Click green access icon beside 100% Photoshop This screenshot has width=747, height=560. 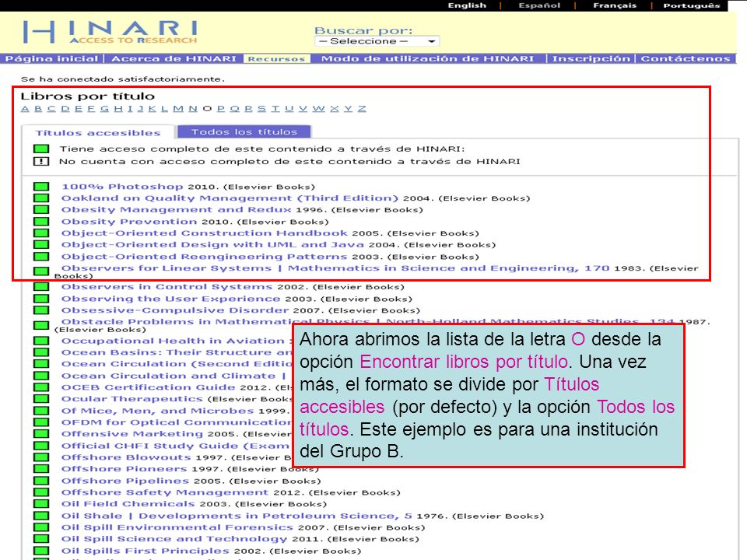coord(41,186)
